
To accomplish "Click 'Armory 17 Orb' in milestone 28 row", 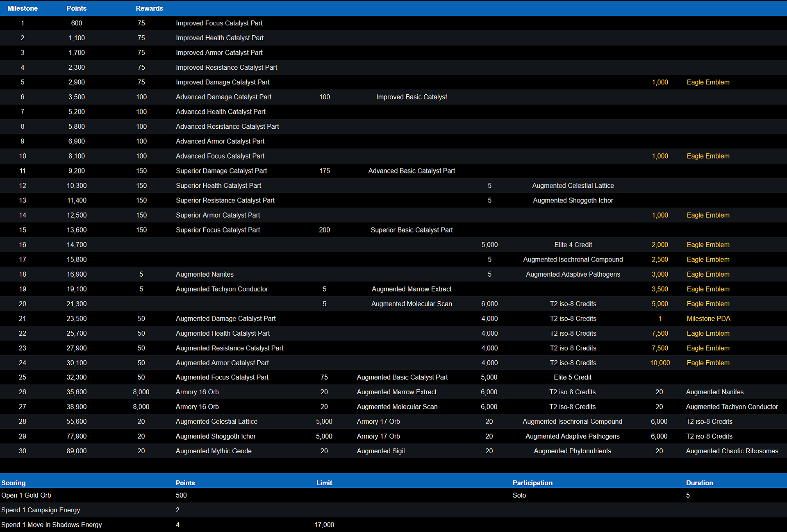I will pyautogui.click(x=378, y=421).
